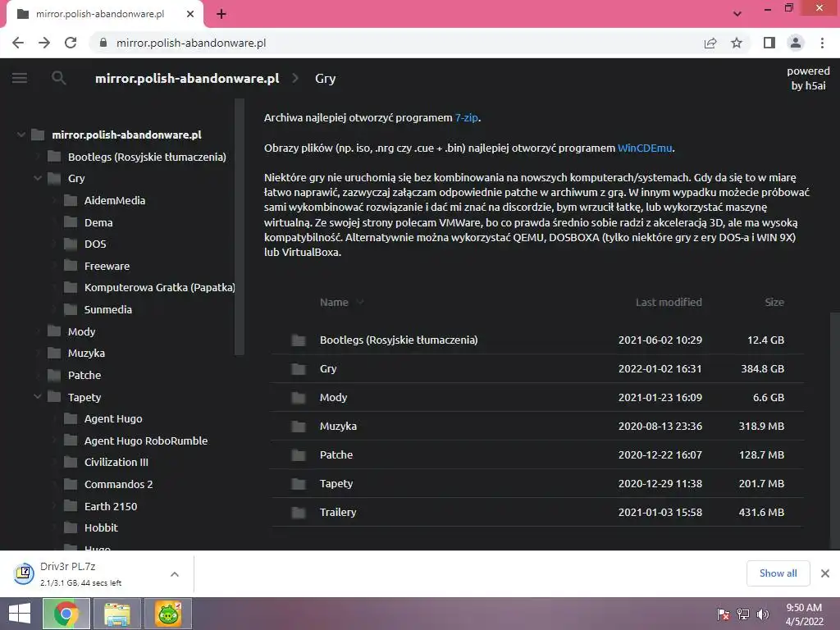Open the h5ai hamburger sidebar menu
This screenshot has width=840, height=630.
point(20,78)
